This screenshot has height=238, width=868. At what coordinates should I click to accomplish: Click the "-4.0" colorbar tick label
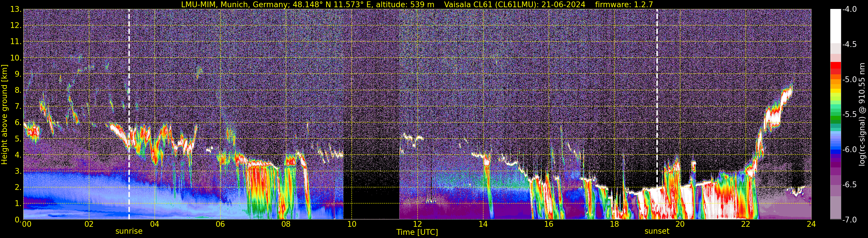[x=849, y=9]
